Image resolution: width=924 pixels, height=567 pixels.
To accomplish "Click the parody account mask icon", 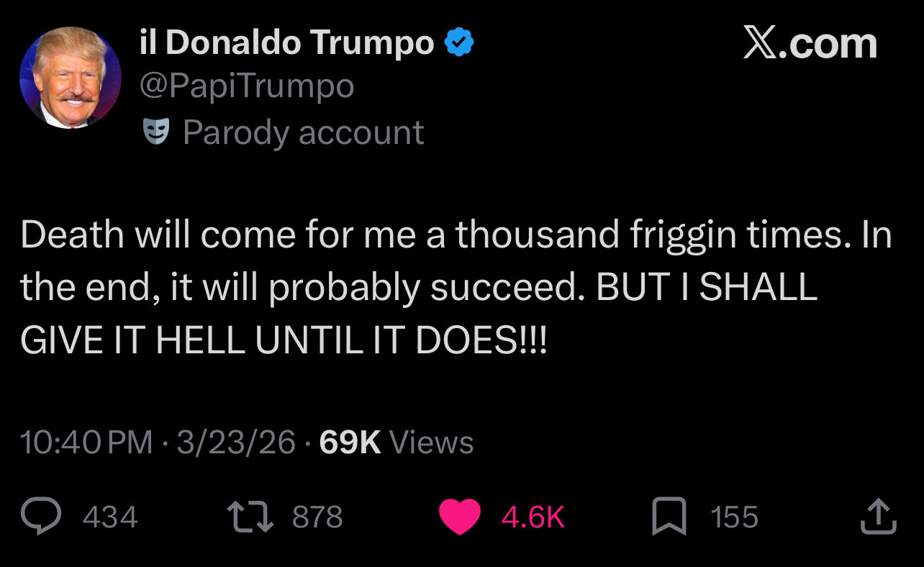I will pos(156,132).
